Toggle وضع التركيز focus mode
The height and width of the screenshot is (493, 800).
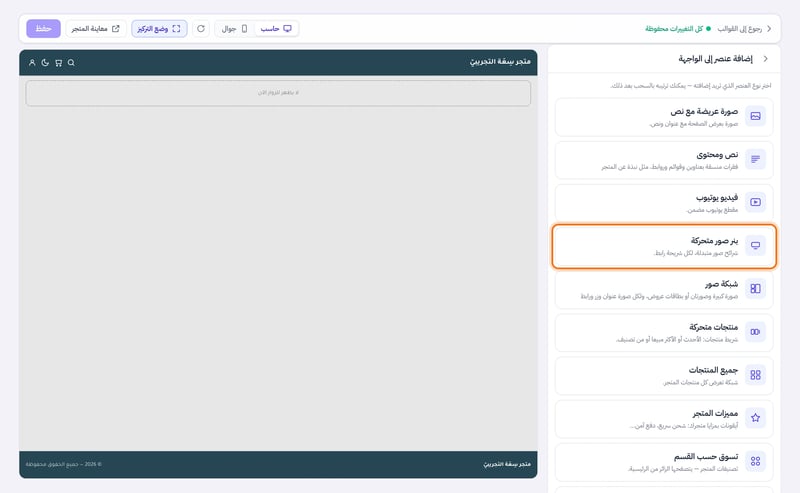pos(159,29)
